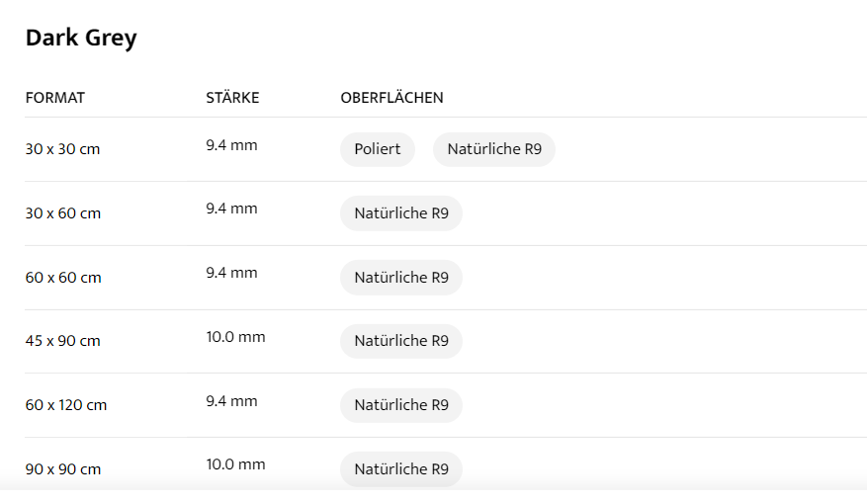Click "Natürliche R9" for the 60 x 120 cm format

(401, 405)
